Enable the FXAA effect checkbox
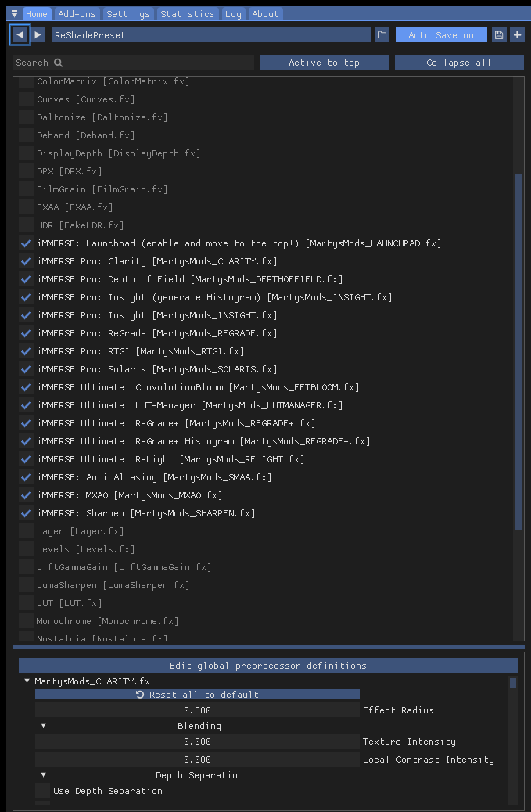 click(x=26, y=207)
